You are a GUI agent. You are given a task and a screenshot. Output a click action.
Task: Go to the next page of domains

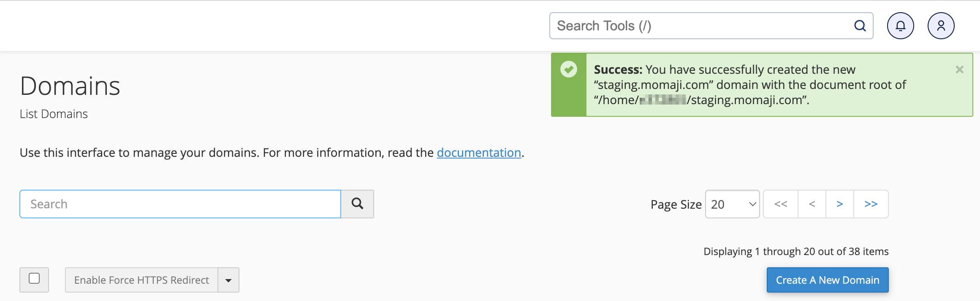coord(840,204)
